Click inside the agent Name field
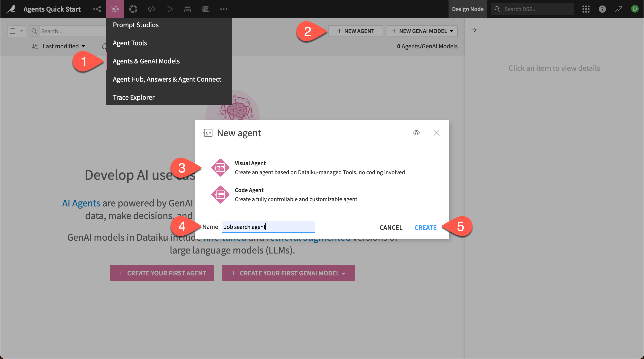Image resolution: width=644 pixels, height=359 pixels. click(x=268, y=227)
